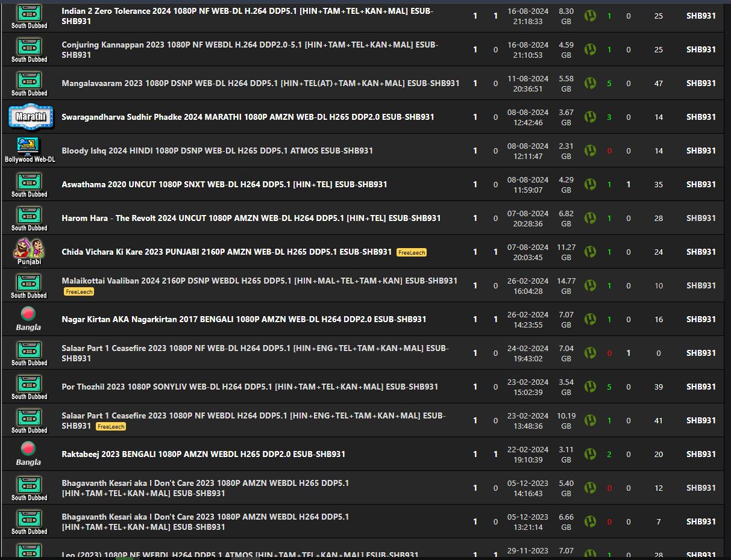
Task: Open Aswathama 2020 UNCUT torrent title
Action: pos(224,184)
